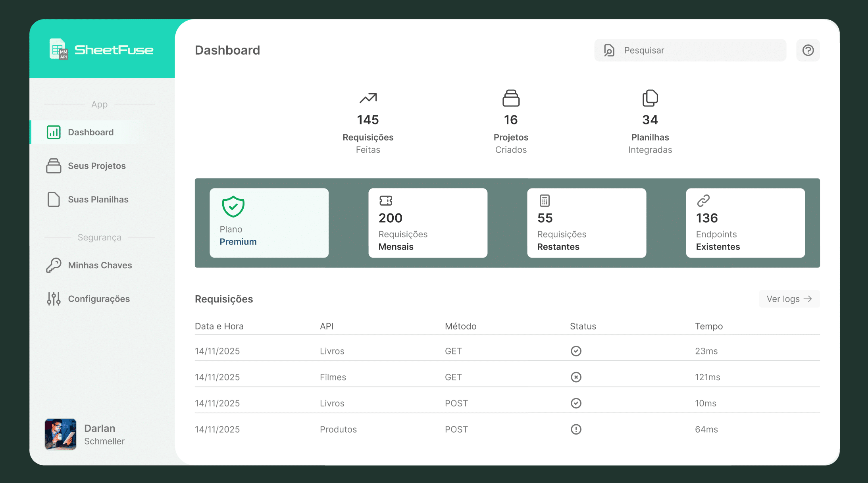Click the trending arrow icon above 145

coord(368,98)
